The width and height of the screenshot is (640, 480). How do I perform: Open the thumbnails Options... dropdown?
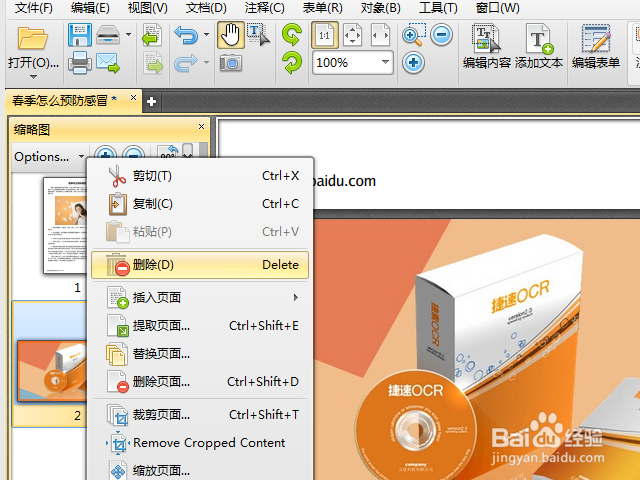[49, 157]
